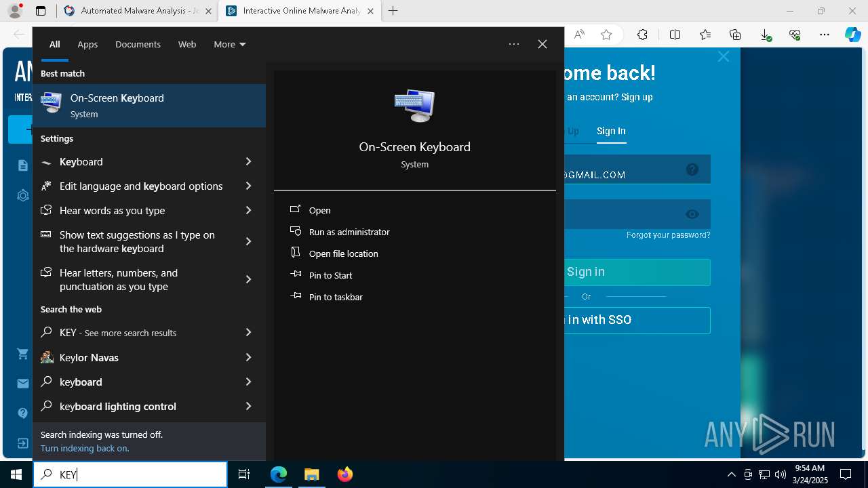The width and height of the screenshot is (868, 488).
Task: Expand Edit language and keyboard options arrow
Action: (x=248, y=186)
